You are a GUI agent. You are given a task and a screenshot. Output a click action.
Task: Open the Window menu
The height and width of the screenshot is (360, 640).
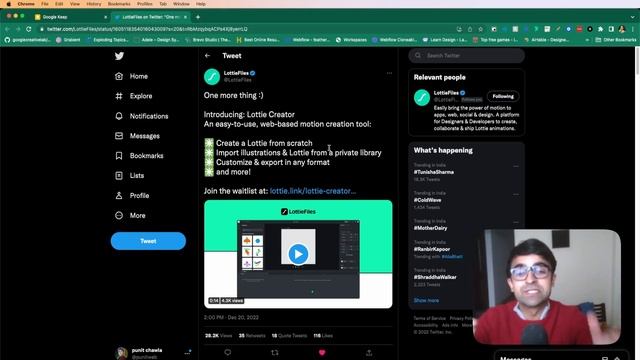tap(181, 4)
